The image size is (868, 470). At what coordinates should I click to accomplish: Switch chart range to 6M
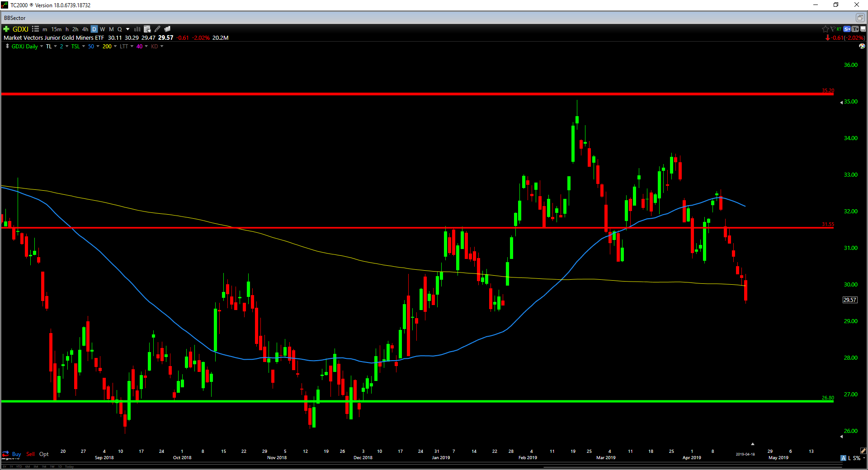pos(28,466)
